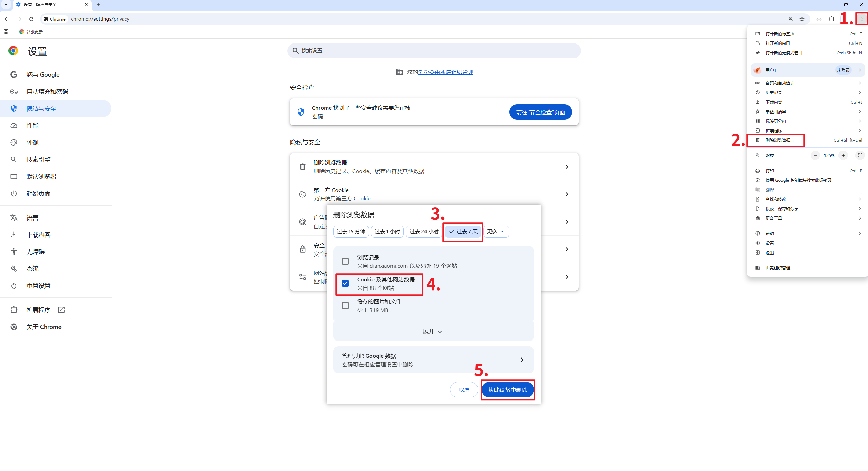Open the 浏览器由所属组织管理 link
This screenshot has height=471, width=868.
tap(446, 72)
